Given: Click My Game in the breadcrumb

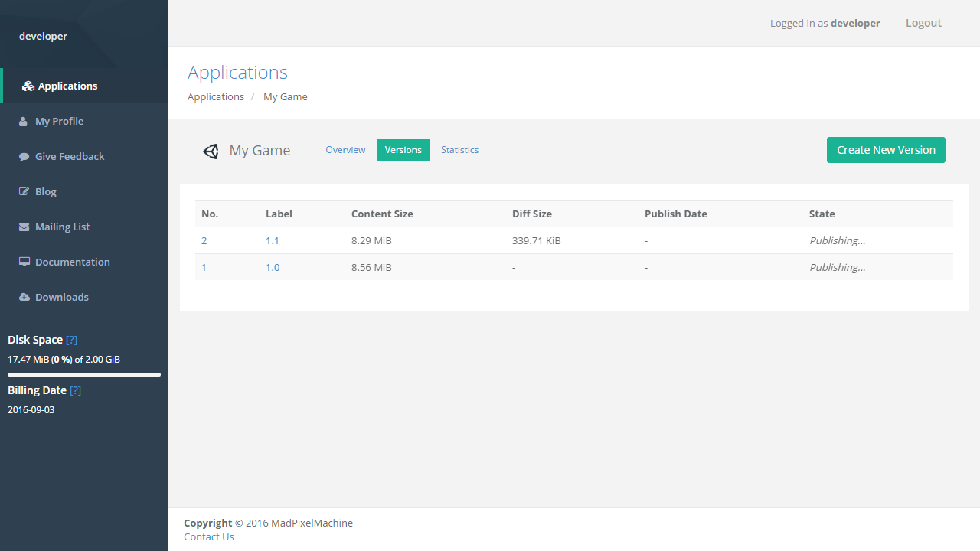Looking at the screenshot, I should pos(286,96).
